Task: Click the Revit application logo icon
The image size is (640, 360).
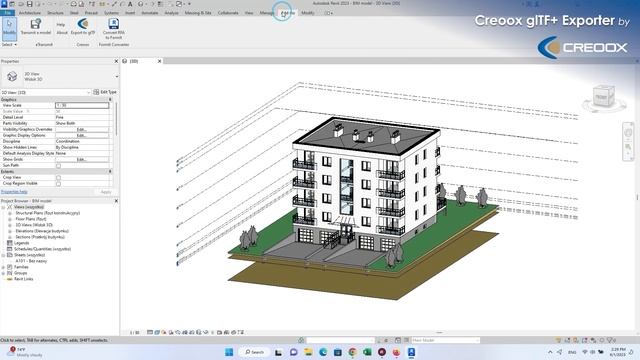Action: [4, 4]
